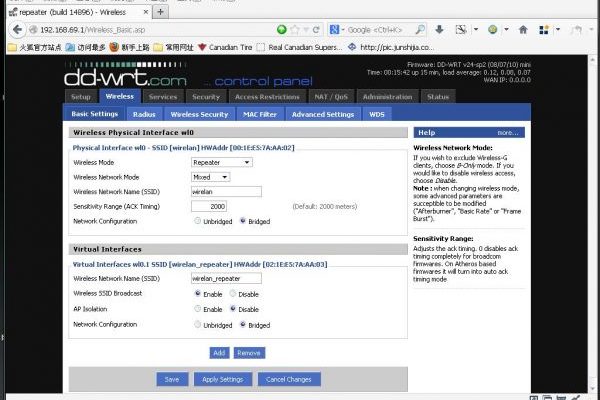
Task: Enable AP Isolation
Action: pyautogui.click(x=197, y=309)
